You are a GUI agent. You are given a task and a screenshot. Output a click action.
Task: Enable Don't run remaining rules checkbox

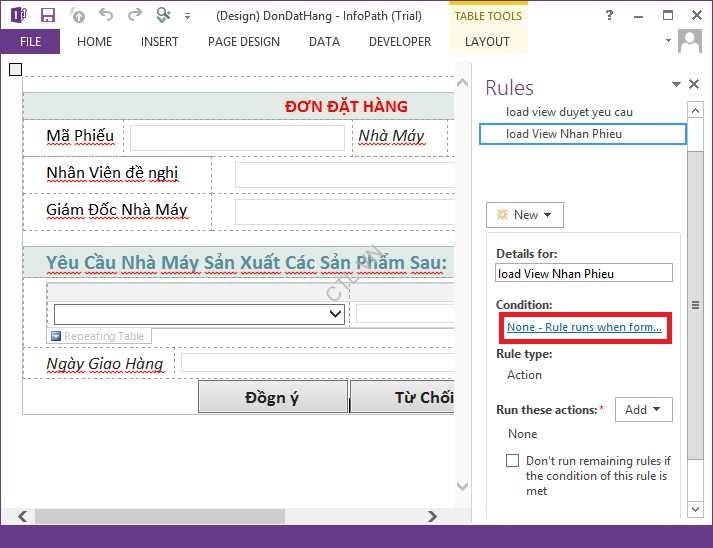coord(512,461)
